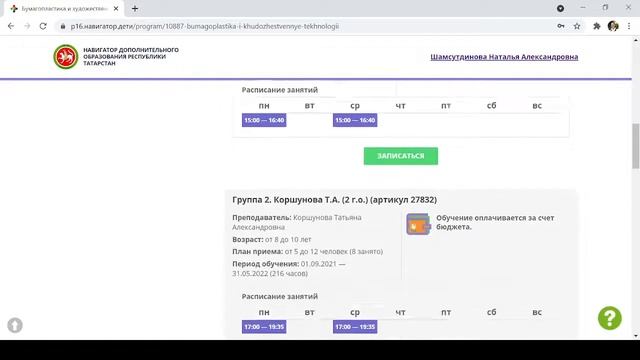Click the green Записаться button
640x360 pixels.
click(401, 156)
